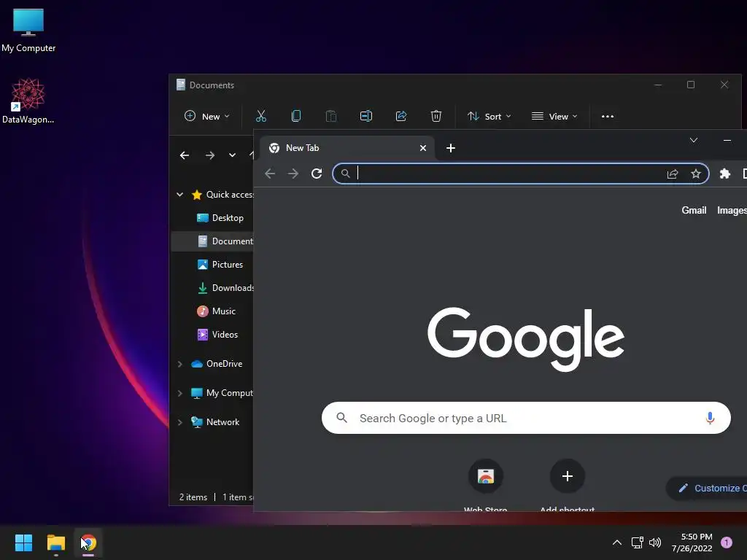The width and height of the screenshot is (747, 560).
Task: Click the Google search box
Action: 526,418
